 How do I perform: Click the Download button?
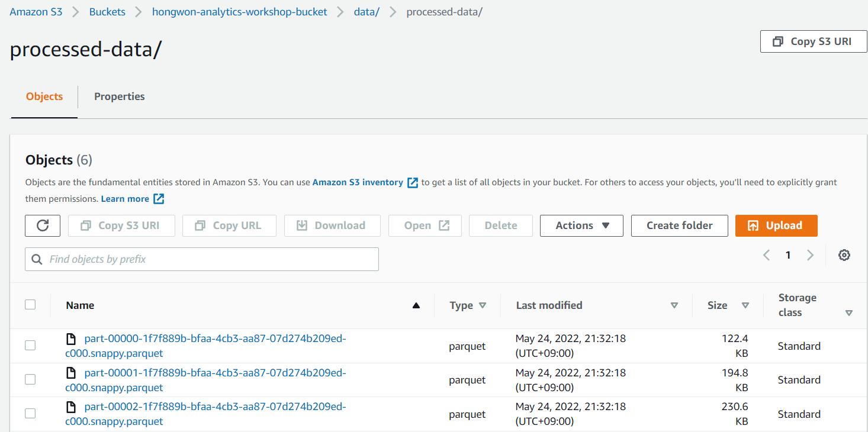pos(332,225)
